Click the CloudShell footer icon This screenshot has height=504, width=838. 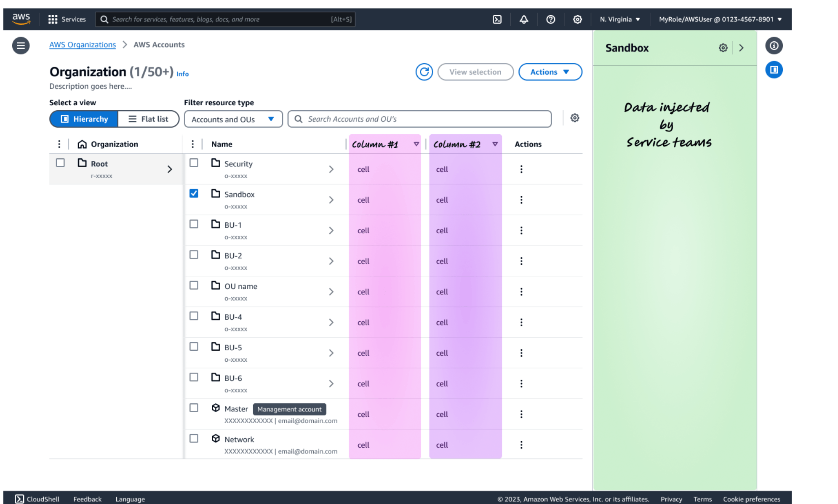pos(19,499)
